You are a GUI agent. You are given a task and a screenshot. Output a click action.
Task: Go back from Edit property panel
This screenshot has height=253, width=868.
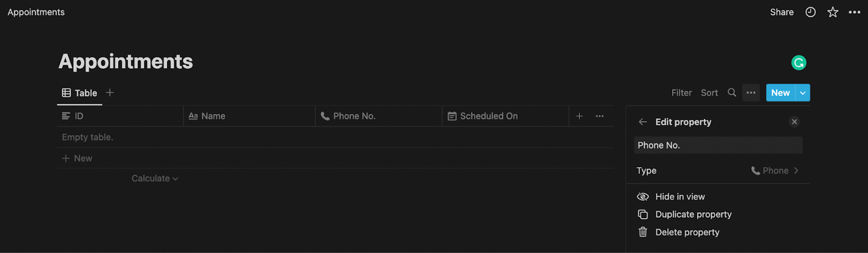pos(643,122)
